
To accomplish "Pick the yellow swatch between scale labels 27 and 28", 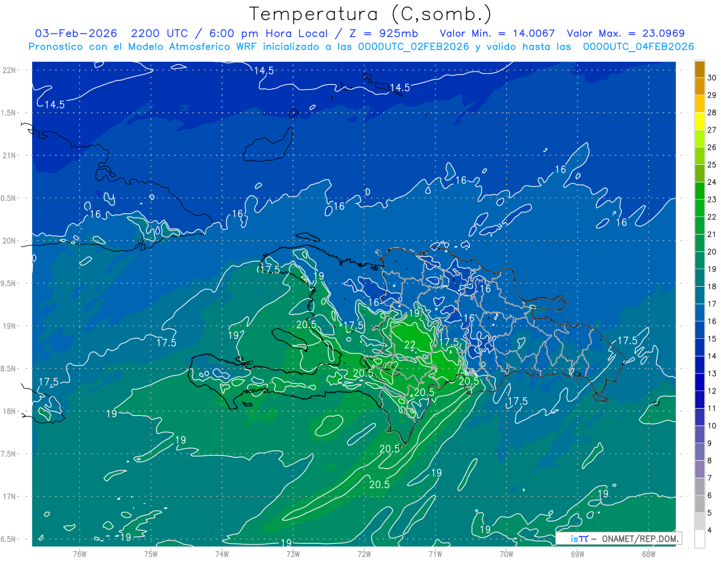I will coord(700,121).
